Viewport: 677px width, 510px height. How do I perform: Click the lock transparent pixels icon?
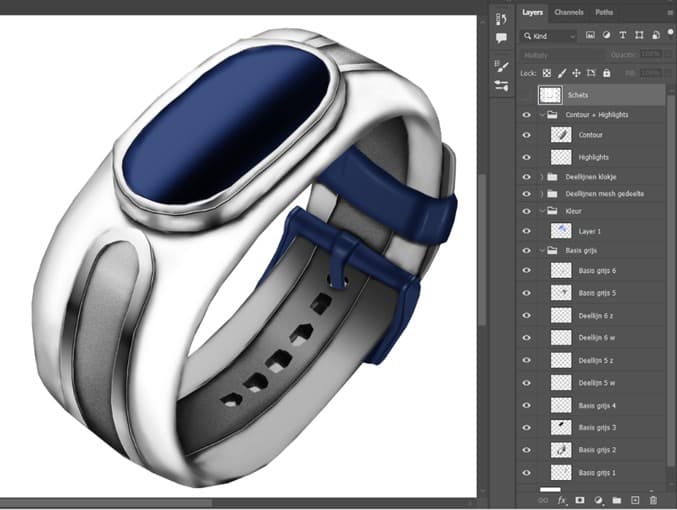tap(547, 73)
